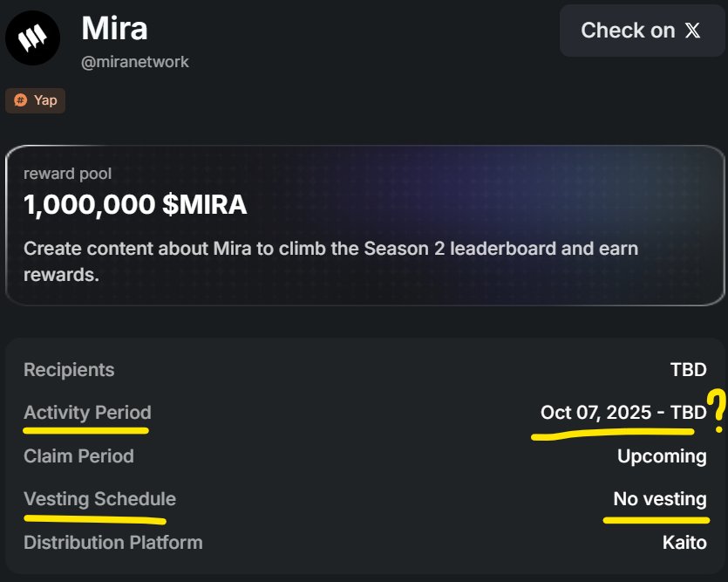Screen dimensions: 728x582
Task: Click the reward pool label
Action: coord(67,175)
